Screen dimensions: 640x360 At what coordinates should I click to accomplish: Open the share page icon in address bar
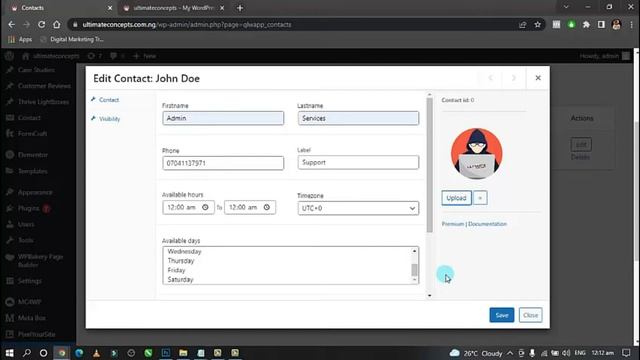coord(522,24)
